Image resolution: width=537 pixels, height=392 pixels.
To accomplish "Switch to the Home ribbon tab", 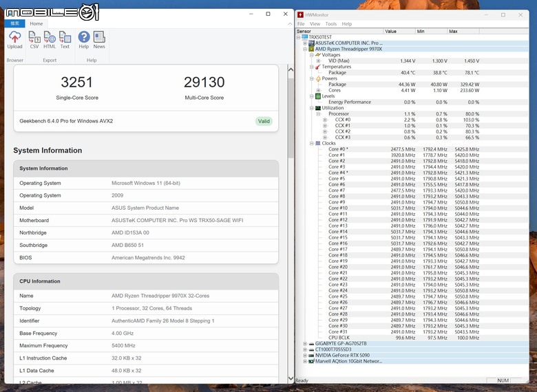I will tap(36, 23).
